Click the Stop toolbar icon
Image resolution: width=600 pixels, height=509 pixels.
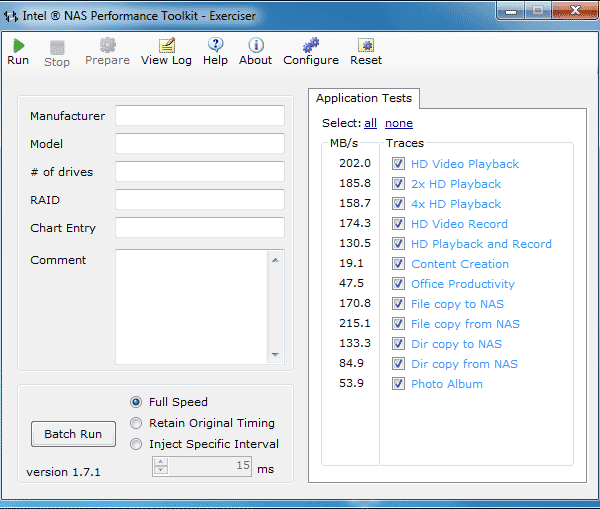coord(57,48)
